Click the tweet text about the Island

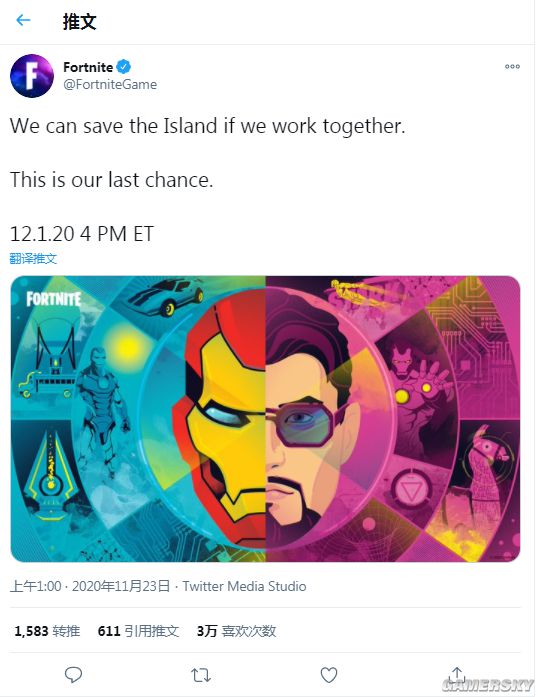(x=208, y=126)
